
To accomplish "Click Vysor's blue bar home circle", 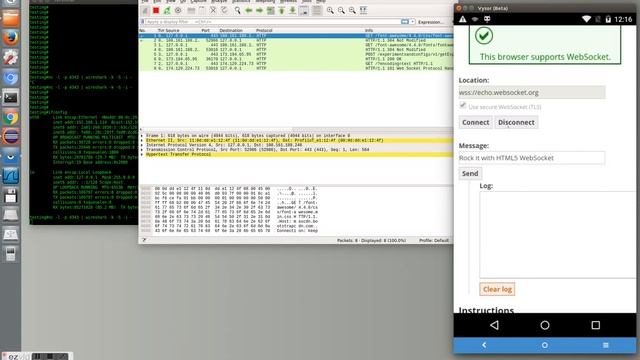I will pos(544,345).
